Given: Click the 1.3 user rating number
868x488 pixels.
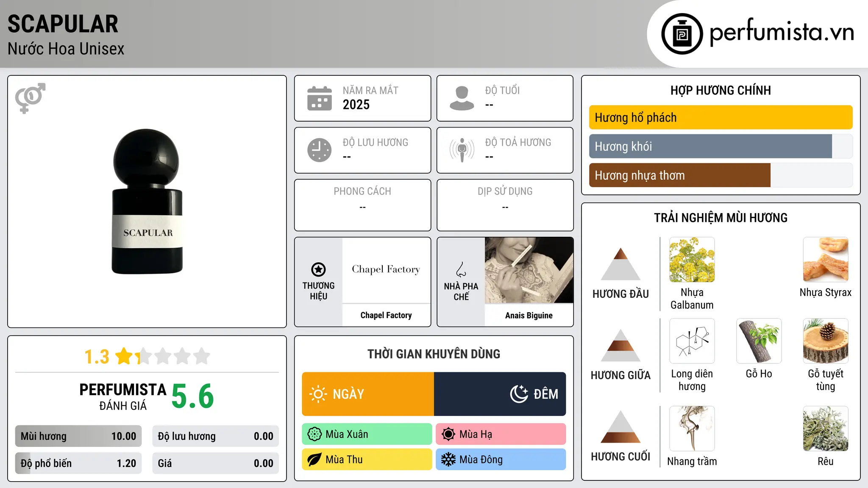Looking at the screenshot, I should pyautogui.click(x=97, y=357).
